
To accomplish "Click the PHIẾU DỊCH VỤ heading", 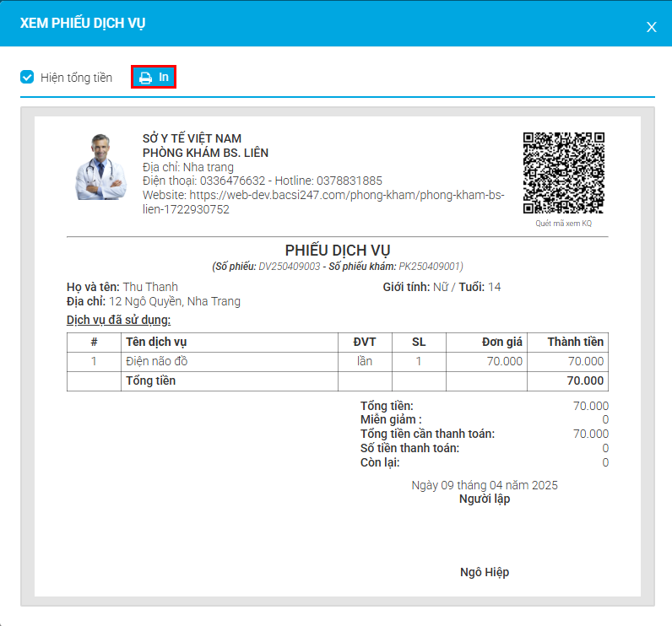I will click(338, 250).
